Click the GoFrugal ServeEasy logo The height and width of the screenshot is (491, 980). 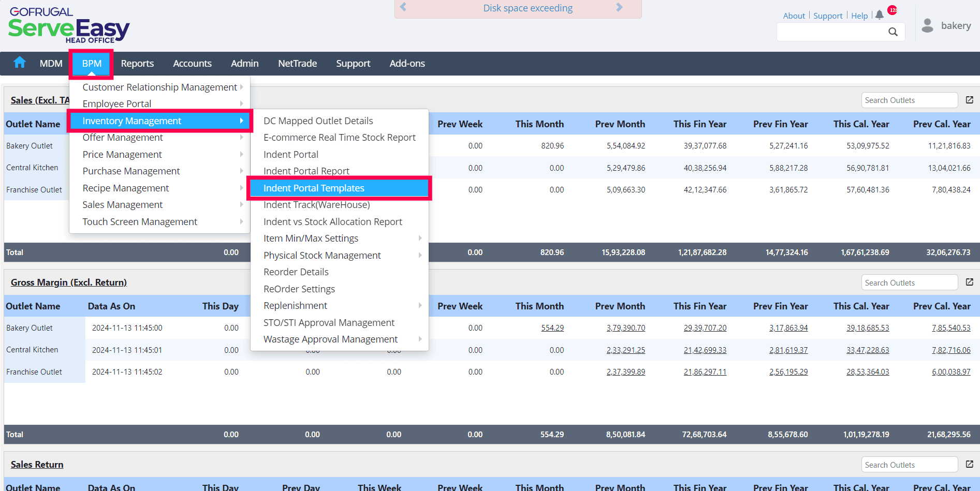coord(69,25)
